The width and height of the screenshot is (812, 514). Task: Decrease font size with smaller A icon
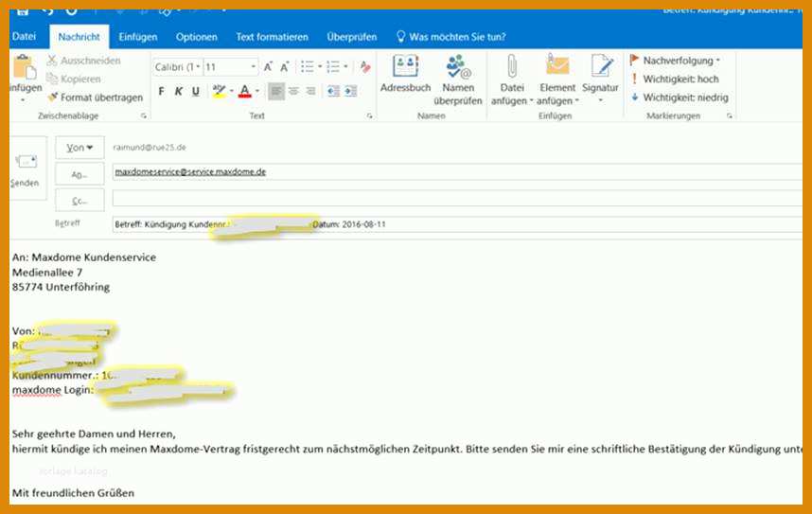pos(284,67)
